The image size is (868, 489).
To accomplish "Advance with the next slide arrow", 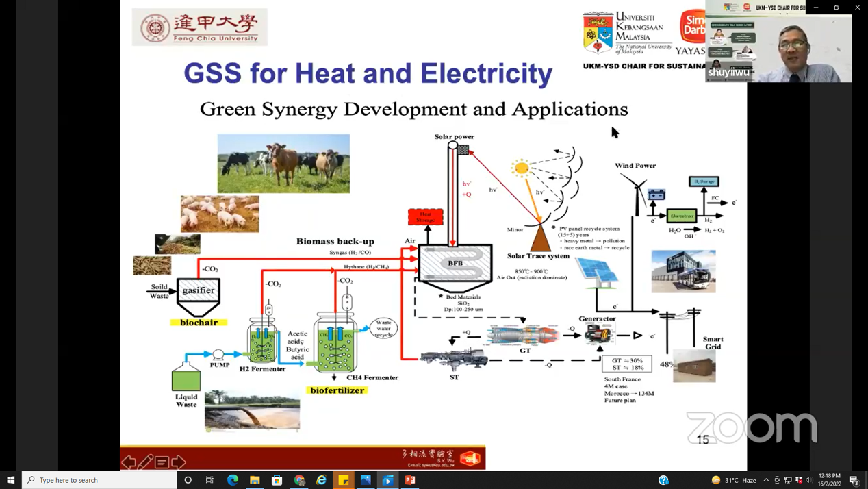I will click(x=179, y=462).
